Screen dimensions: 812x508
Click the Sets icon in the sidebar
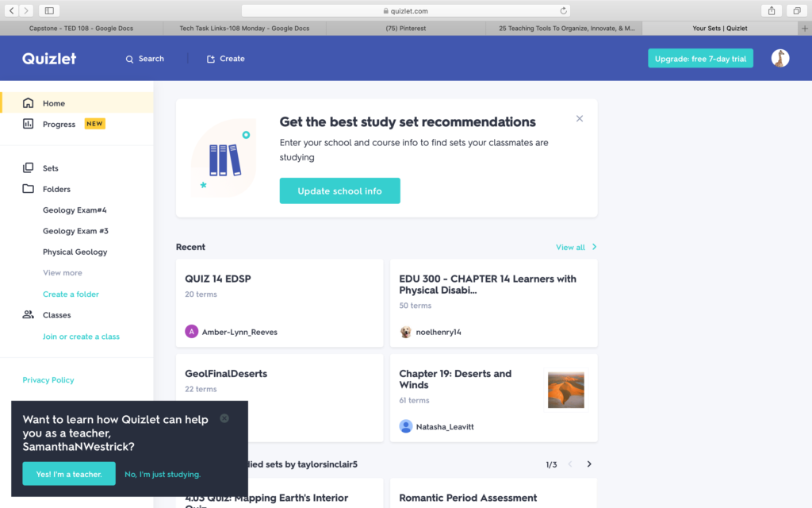pyautogui.click(x=29, y=167)
